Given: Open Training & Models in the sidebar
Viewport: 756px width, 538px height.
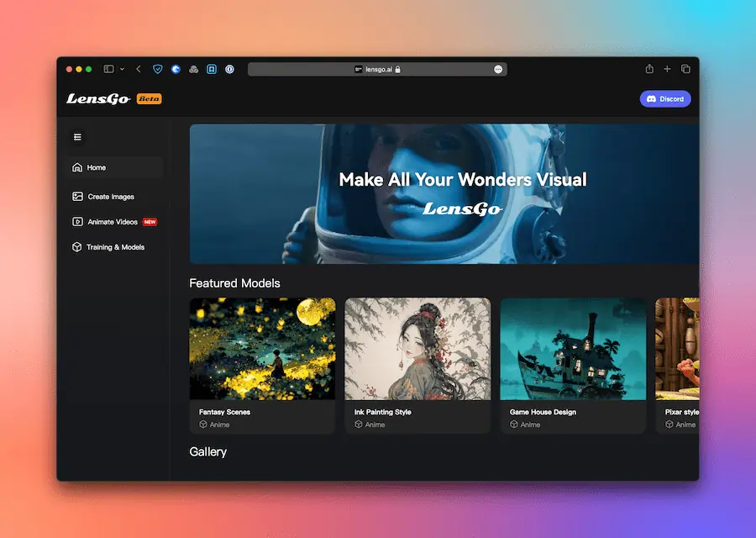Looking at the screenshot, I should click(113, 247).
